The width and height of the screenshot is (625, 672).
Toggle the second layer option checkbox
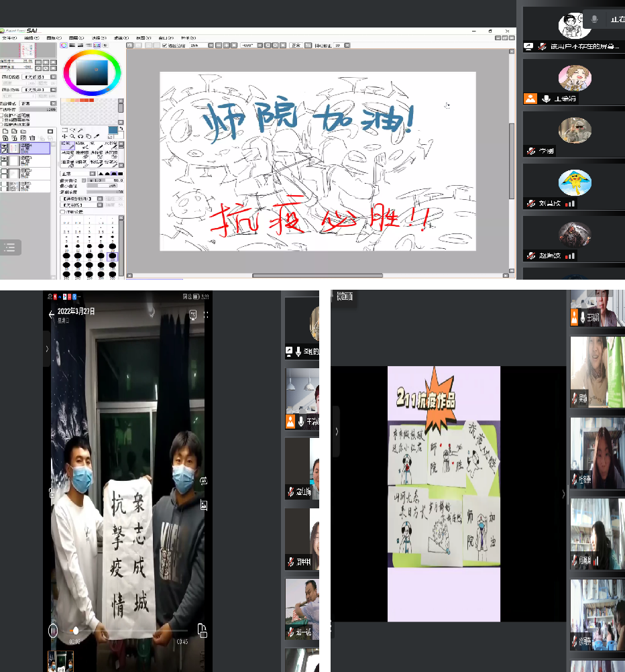coord(2,119)
